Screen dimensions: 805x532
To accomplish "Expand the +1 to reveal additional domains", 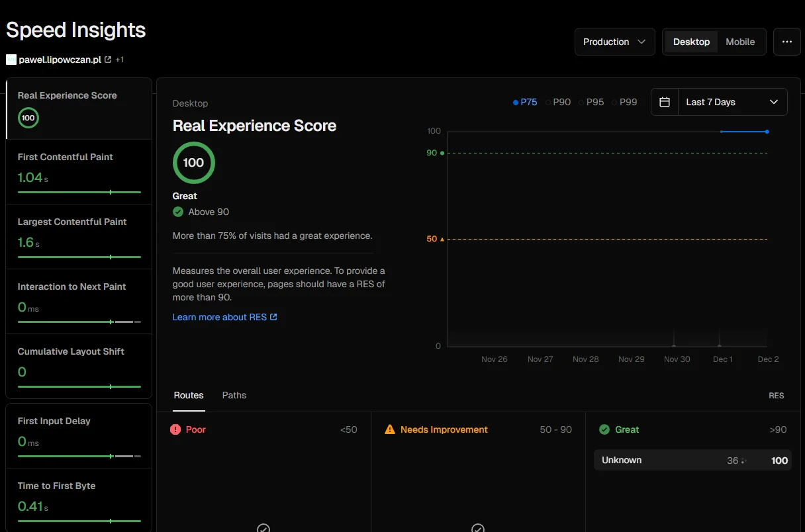I will 120,59.
